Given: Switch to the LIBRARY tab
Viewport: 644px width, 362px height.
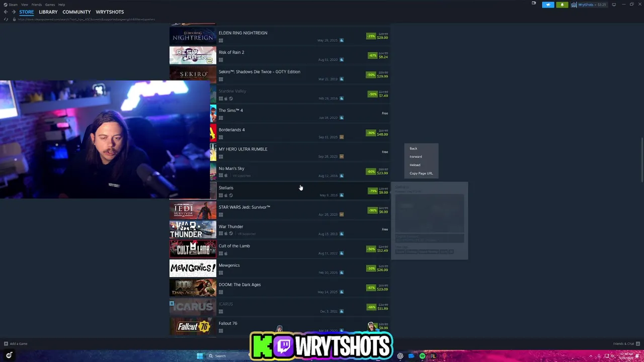Looking at the screenshot, I should coord(48,12).
